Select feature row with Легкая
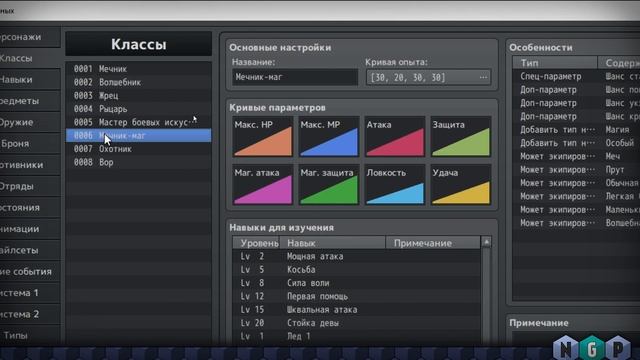The width and height of the screenshot is (640, 360). 576,196
